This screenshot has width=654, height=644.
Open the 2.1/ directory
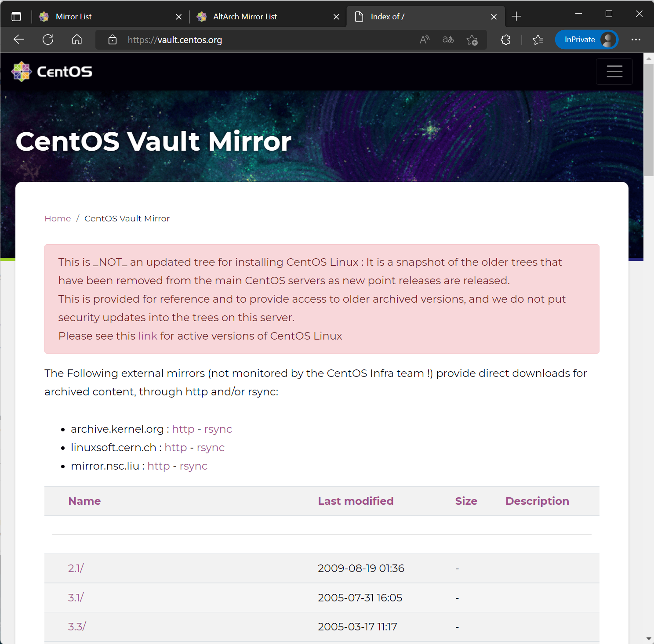[x=76, y=568]
